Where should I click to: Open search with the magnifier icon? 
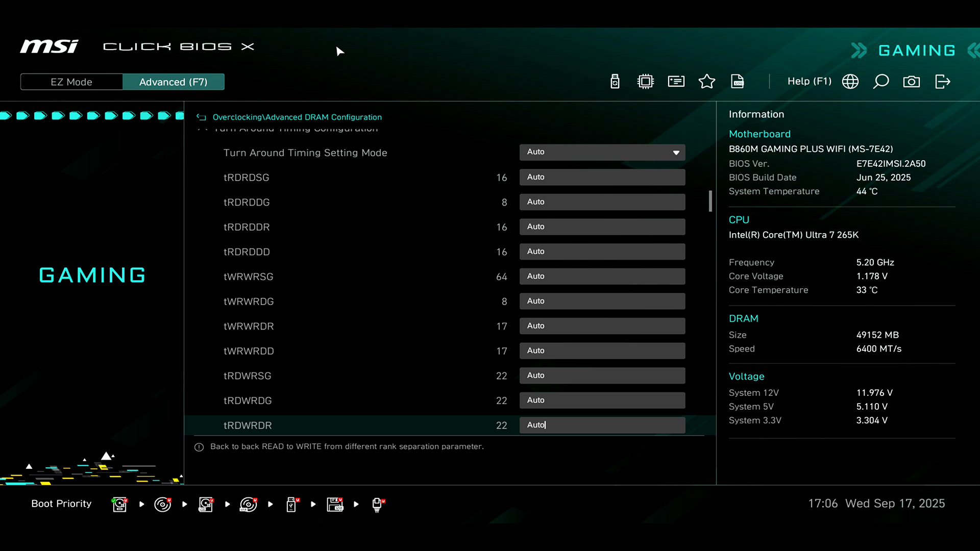[x=881, y=82]
